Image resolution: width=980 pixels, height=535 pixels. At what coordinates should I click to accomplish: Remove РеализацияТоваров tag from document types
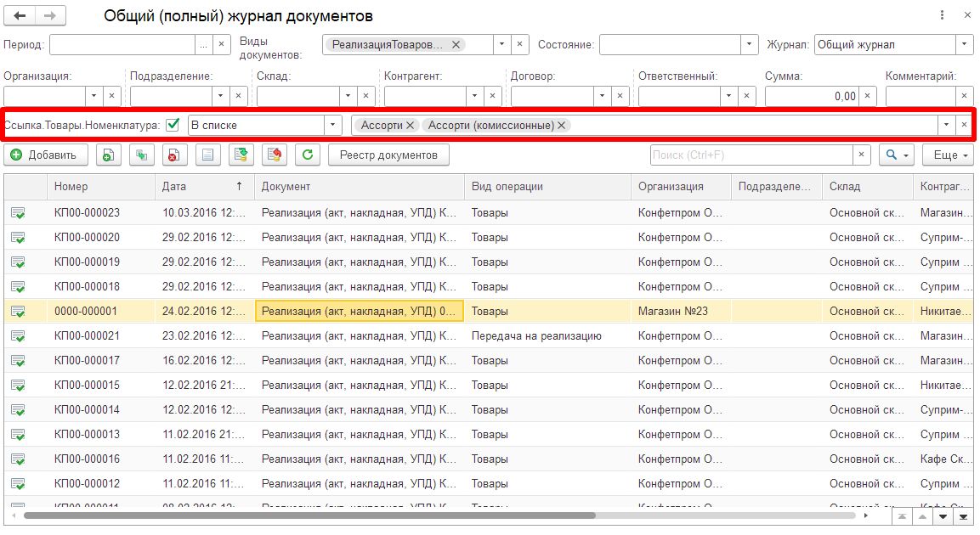pyautogui.click(x=456, y=45)
